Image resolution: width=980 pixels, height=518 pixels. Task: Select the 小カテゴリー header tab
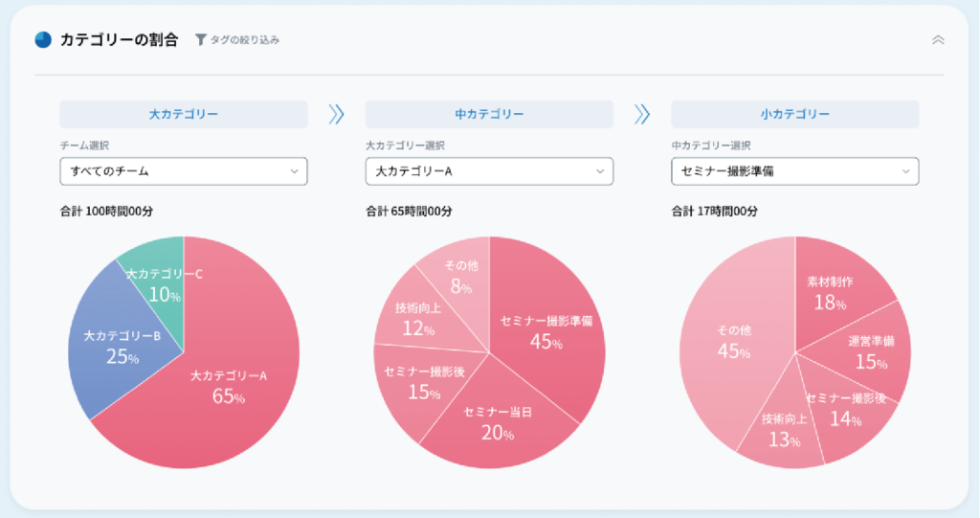point(795,115)
